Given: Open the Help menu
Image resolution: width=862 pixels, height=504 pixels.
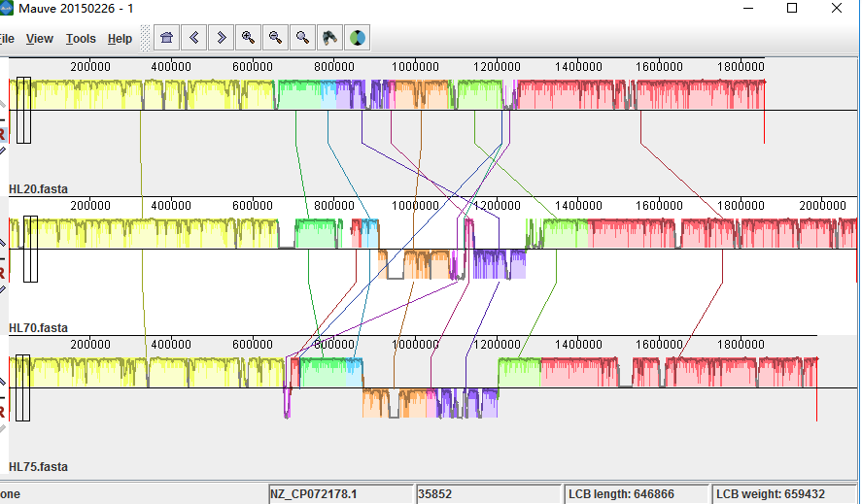Looking at the screenshot, I should point(120,39).
